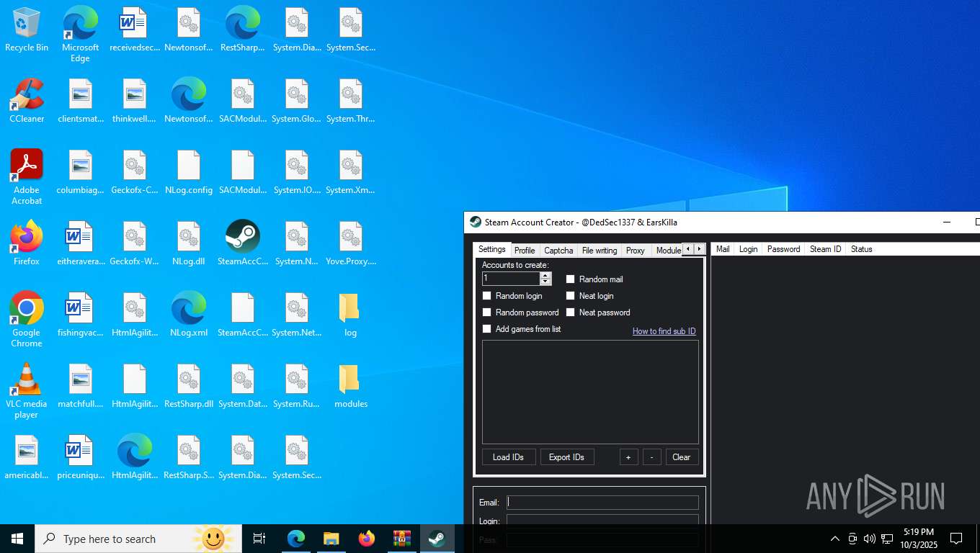Switch to the Profile tab
Image resolution: width=980 pixels, height=553 pixels.
525,251
